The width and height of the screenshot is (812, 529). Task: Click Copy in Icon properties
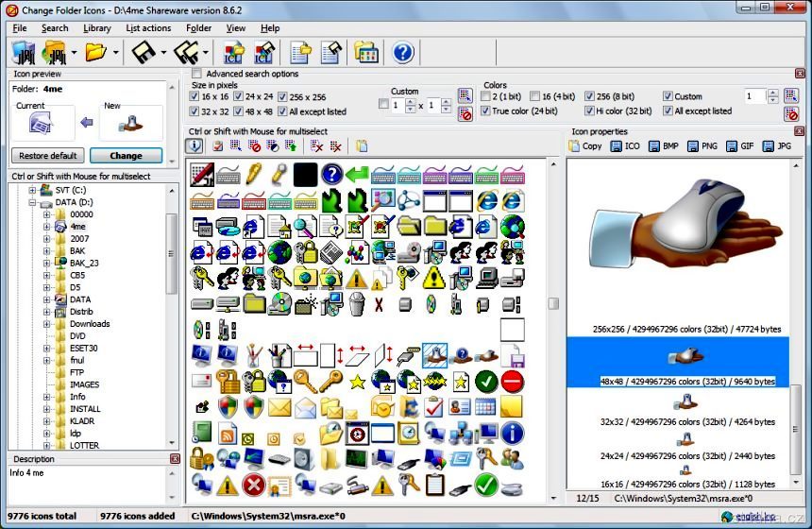[585, 146]
